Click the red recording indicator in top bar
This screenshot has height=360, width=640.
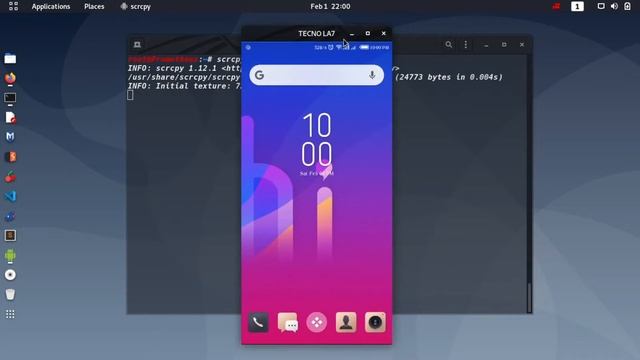pos(556,6)
